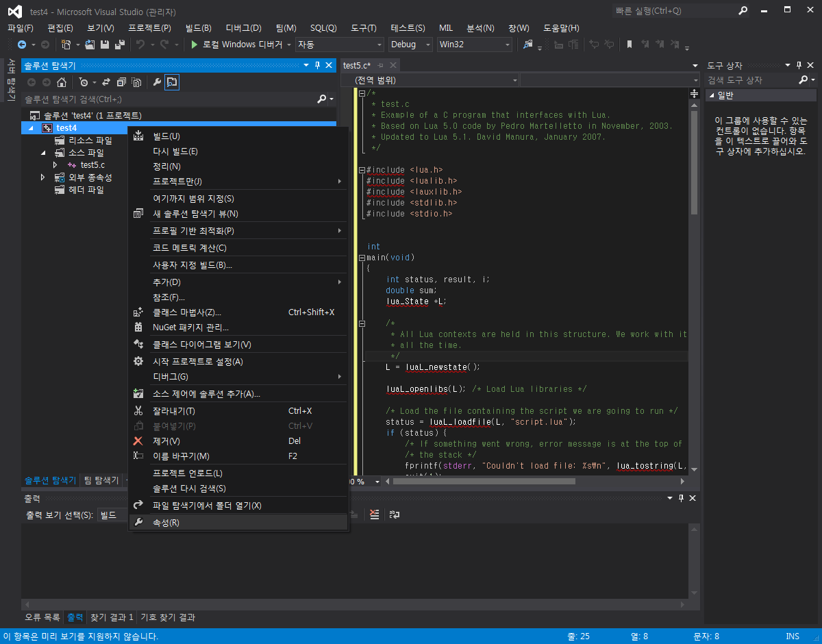Click the Open File folder icon

[90, 45]
